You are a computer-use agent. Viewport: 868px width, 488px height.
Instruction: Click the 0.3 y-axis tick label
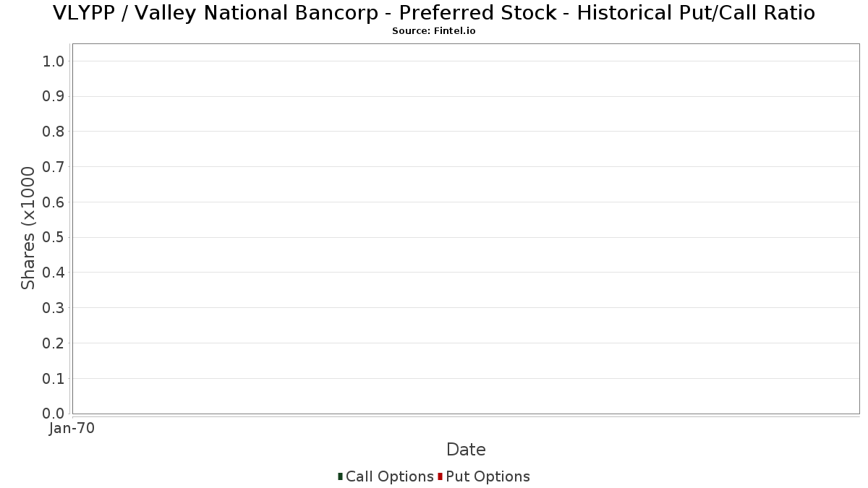[x=54, y=308]
